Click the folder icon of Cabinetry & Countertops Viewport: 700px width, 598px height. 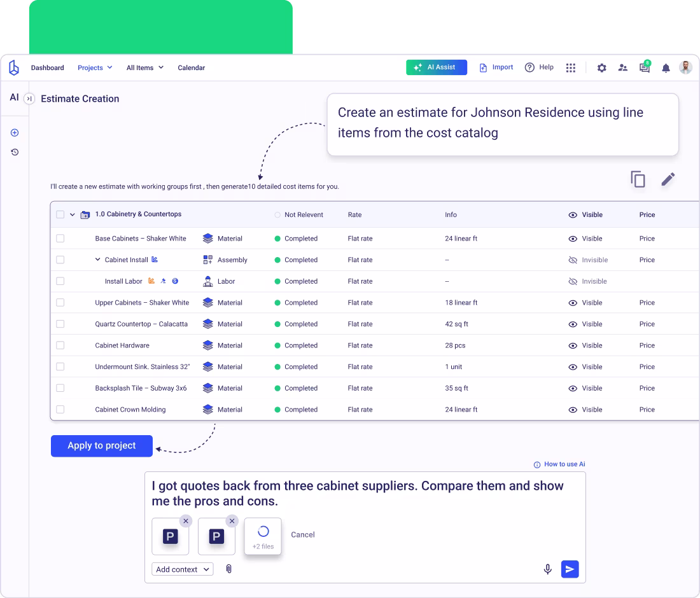pyautogui.click(x=85, y=214)
